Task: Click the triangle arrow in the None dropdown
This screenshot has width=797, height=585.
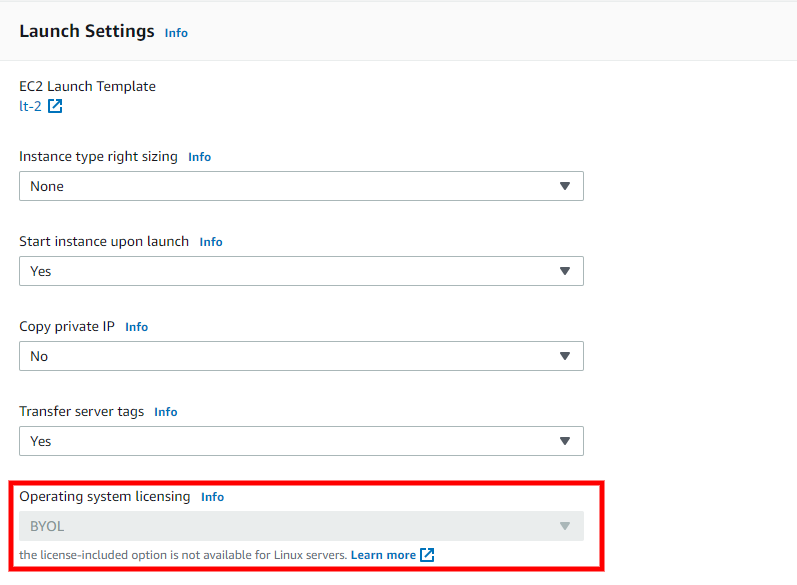Action: [x=565, y=186]
